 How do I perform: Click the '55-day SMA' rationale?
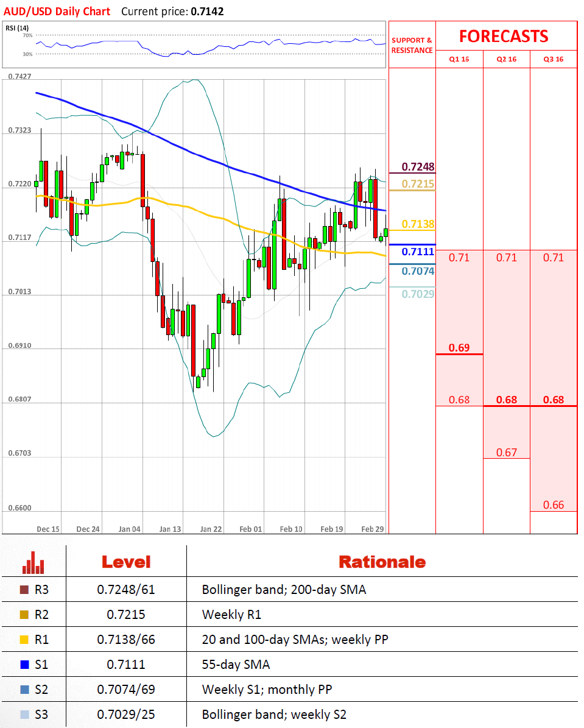click(236, 665)
